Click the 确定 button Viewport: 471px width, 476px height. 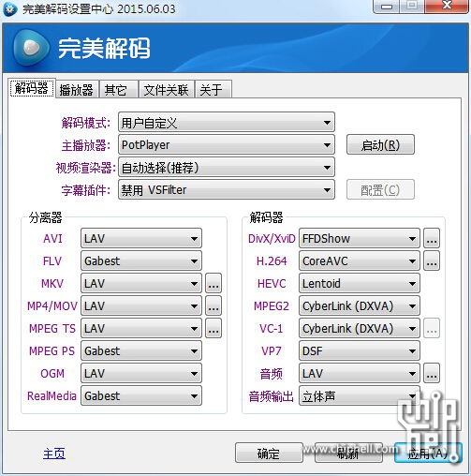(269, 453)
